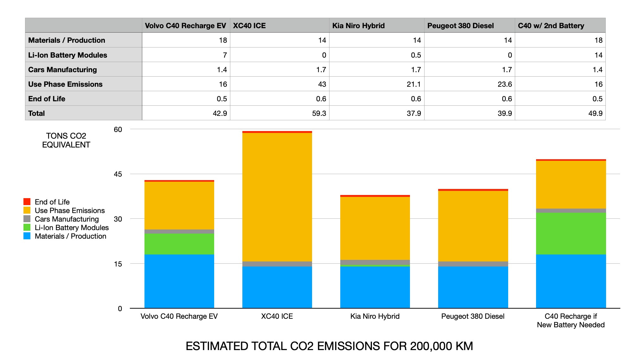Image resolution: width=633 pixels, height=364 pixels.
Task: Click the yellow segment of C40 New Battery bar
Action: [571, 185]
